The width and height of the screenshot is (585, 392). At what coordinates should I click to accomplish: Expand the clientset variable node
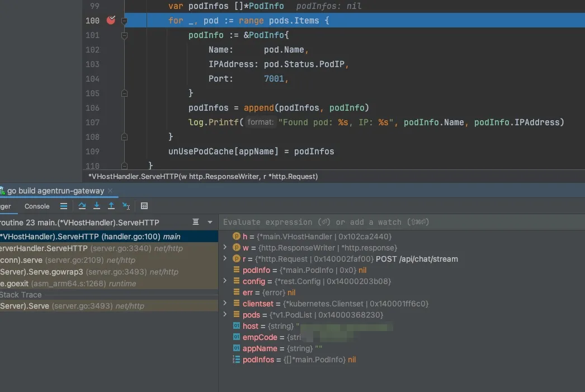tap(225, 304)
